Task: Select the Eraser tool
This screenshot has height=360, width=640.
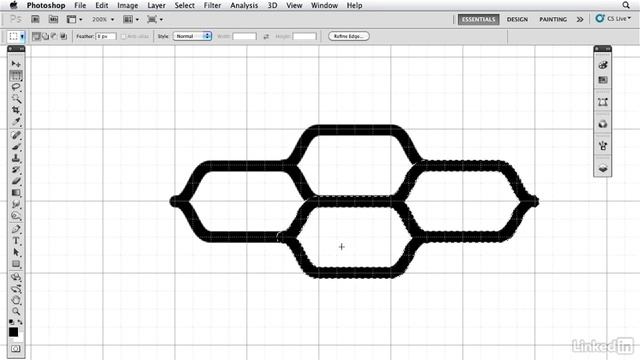Action: pyautogui.click(x=16, y=181)
